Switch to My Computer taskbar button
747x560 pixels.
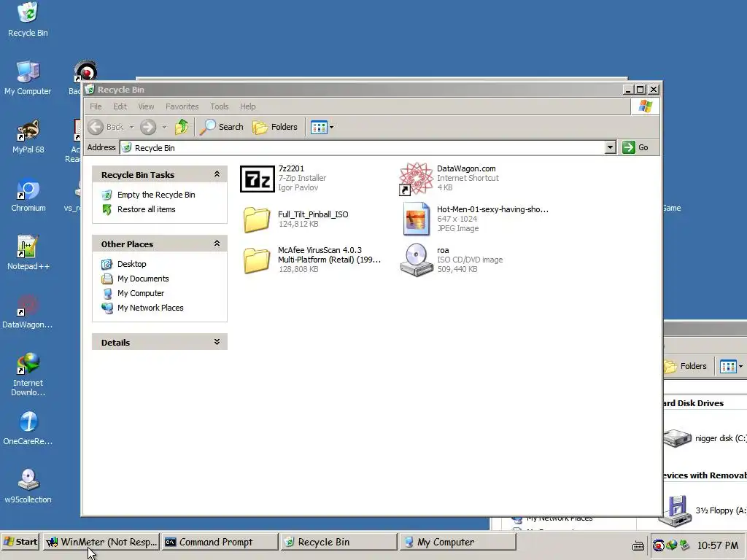(x=457, y=542)
